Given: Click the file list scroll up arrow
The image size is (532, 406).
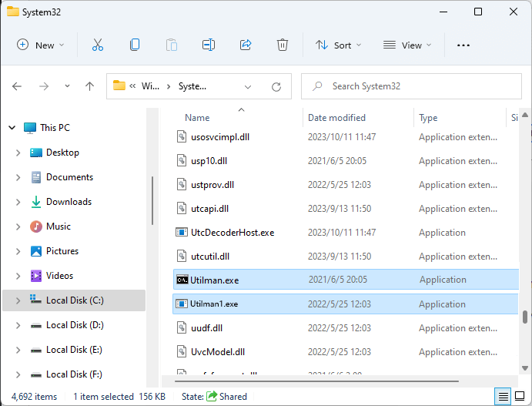Looking at the screenshot, I should tap(525, 115).
